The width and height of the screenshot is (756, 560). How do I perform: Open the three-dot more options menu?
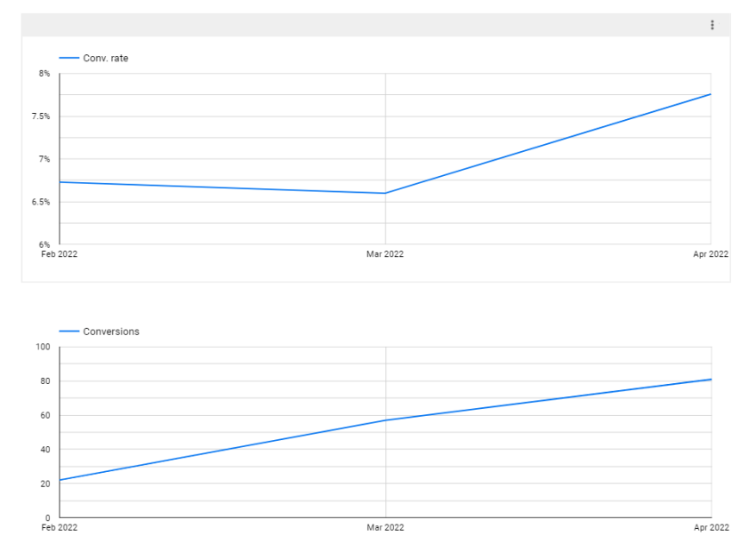coord(712,25)
